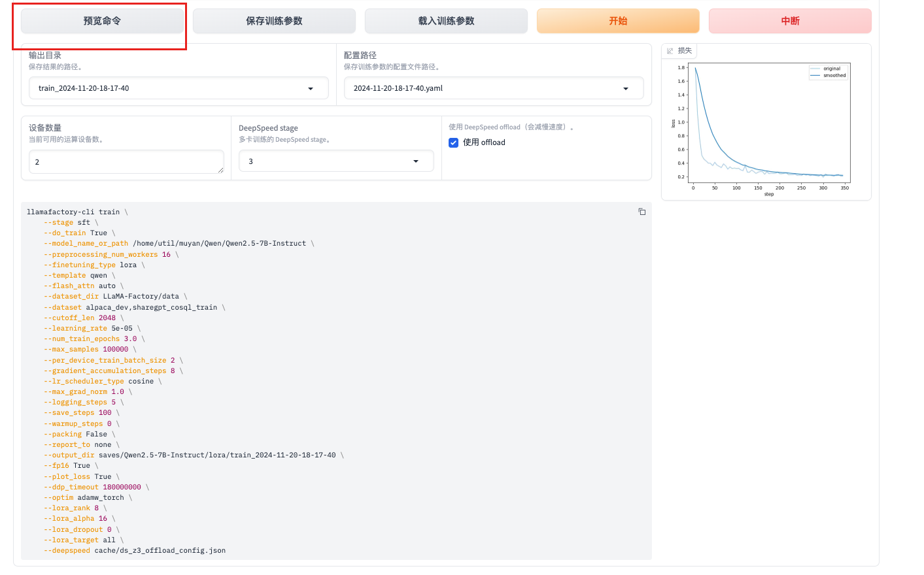Toggle the 使用 offload checkbox
This screenshot has height=575, width=924.
453,142
